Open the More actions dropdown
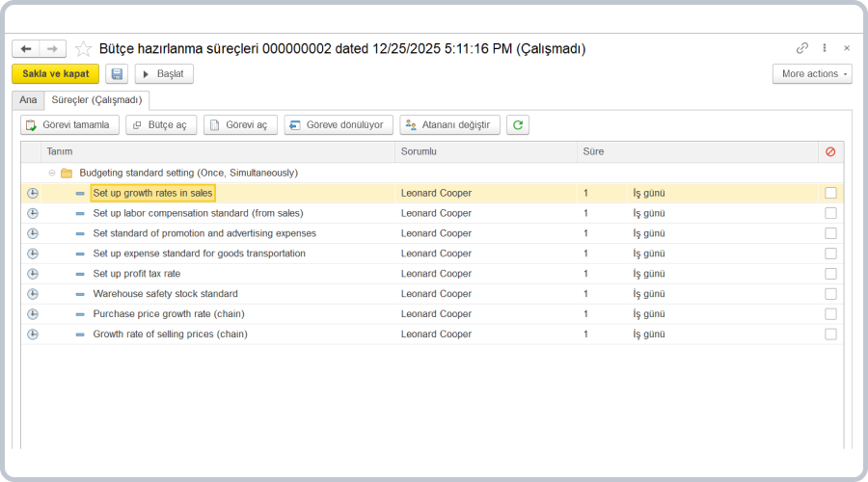The image size is (868, 482). (812, 74)
